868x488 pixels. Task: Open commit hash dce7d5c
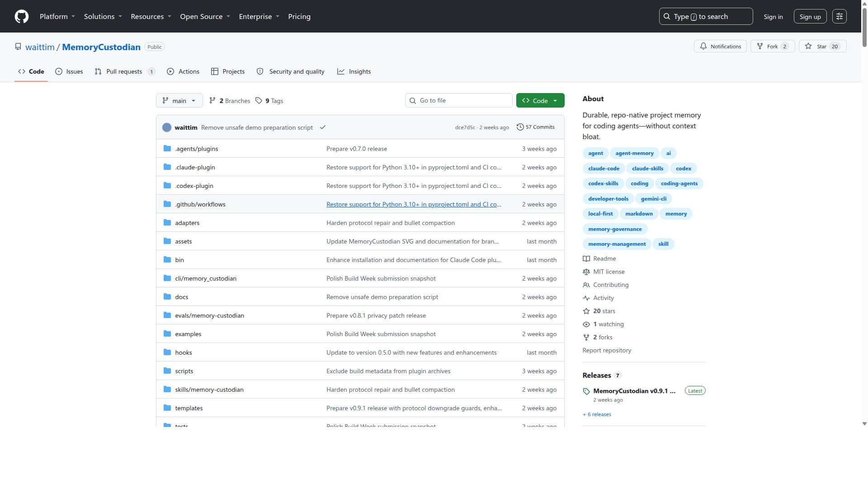[x=465, y=127]
